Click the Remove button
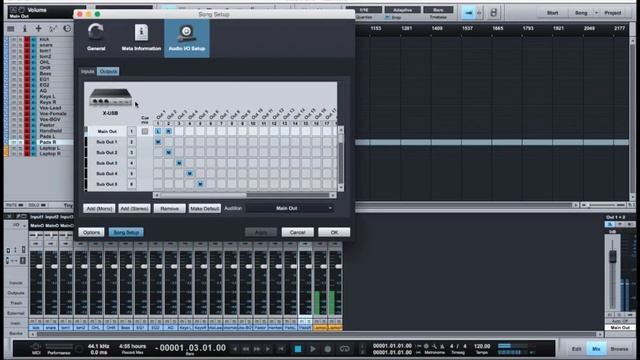The width and height of the screenshot is (640, 360). pyautogui.click(x=169, y=209)
